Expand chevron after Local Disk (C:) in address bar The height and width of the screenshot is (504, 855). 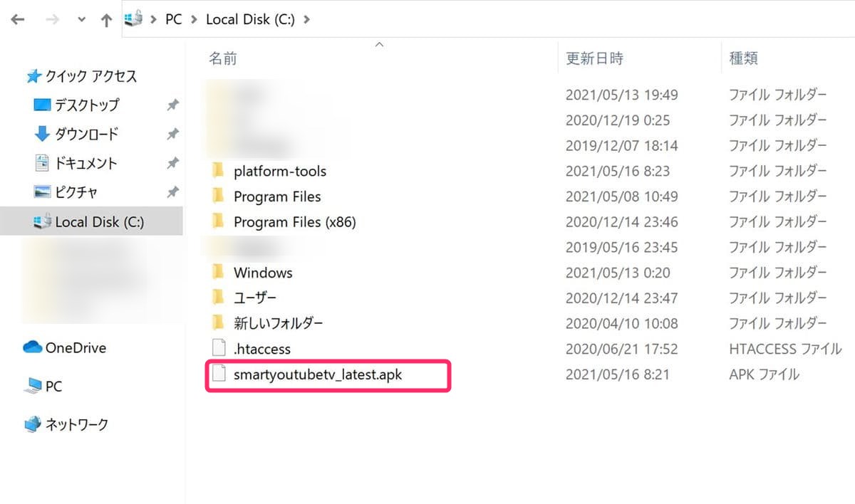coord(307,19)
